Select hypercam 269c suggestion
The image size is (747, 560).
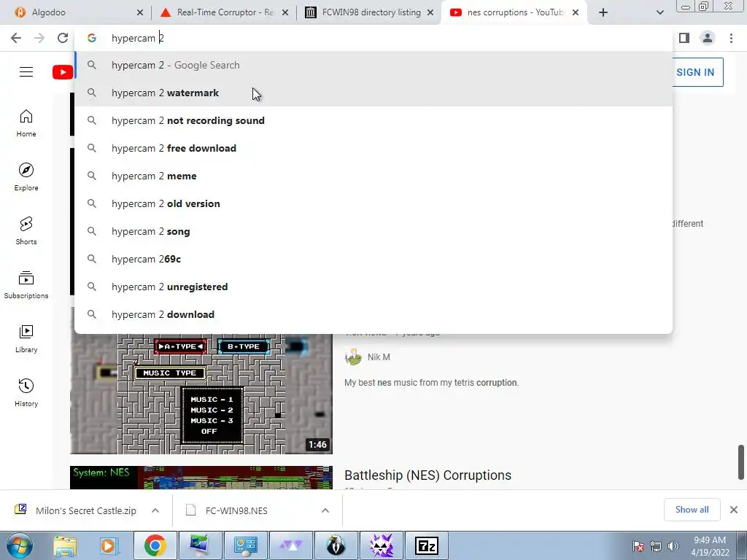pos(373,259)
